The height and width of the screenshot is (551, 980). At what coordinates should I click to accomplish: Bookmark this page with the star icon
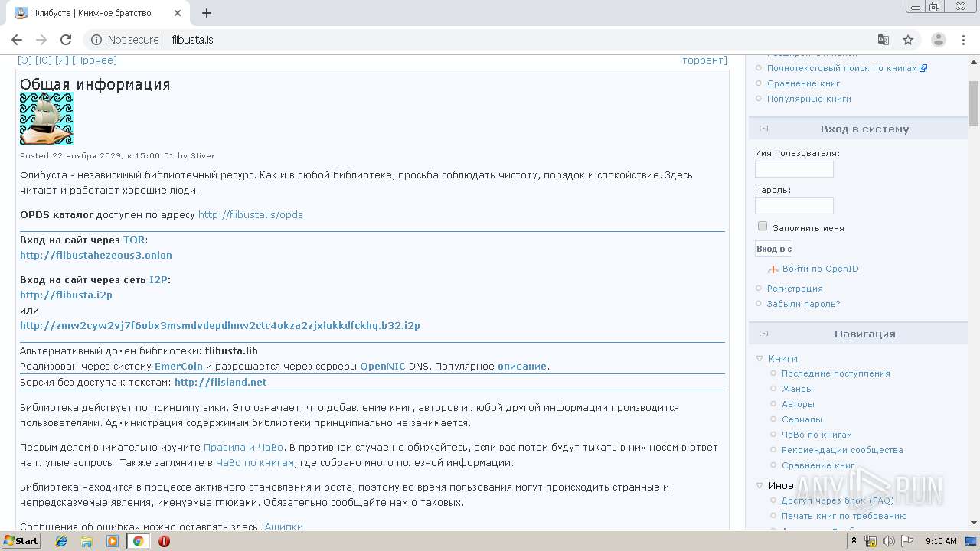908,40
